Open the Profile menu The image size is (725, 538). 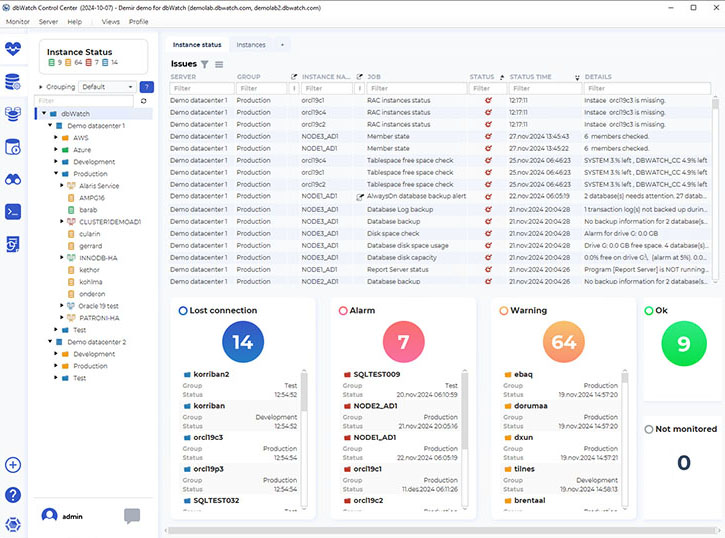click(x=138, y=22)
